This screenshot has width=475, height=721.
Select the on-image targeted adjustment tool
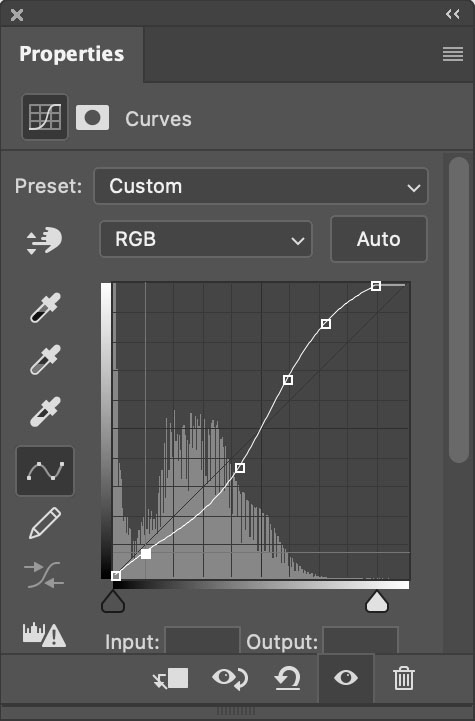coord(45,240)
